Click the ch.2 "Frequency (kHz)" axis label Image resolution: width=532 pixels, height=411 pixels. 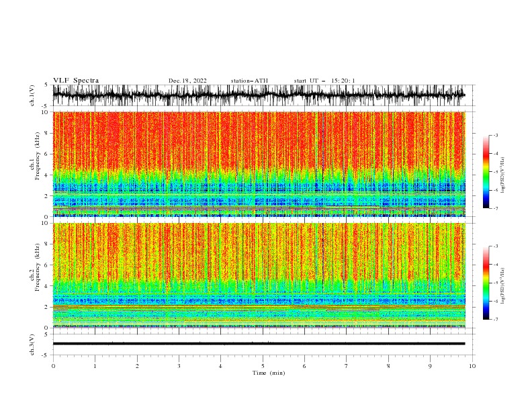coord(38,267)
